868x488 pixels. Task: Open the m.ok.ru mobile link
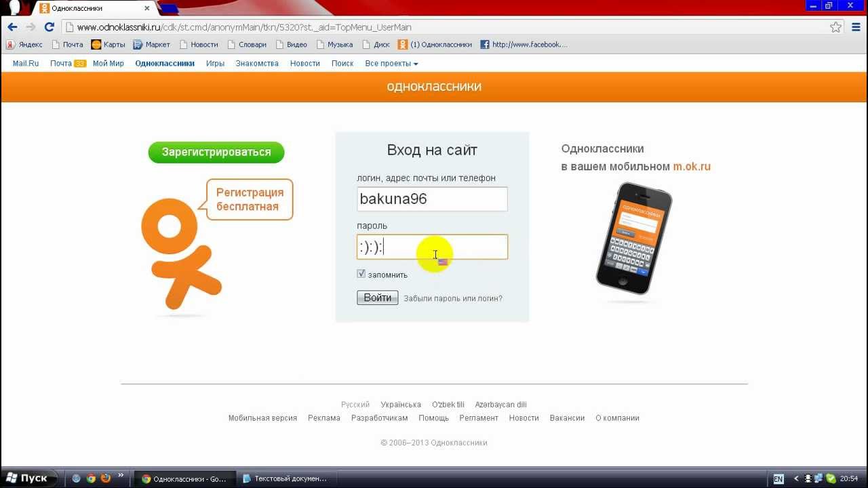pos(692,167)
